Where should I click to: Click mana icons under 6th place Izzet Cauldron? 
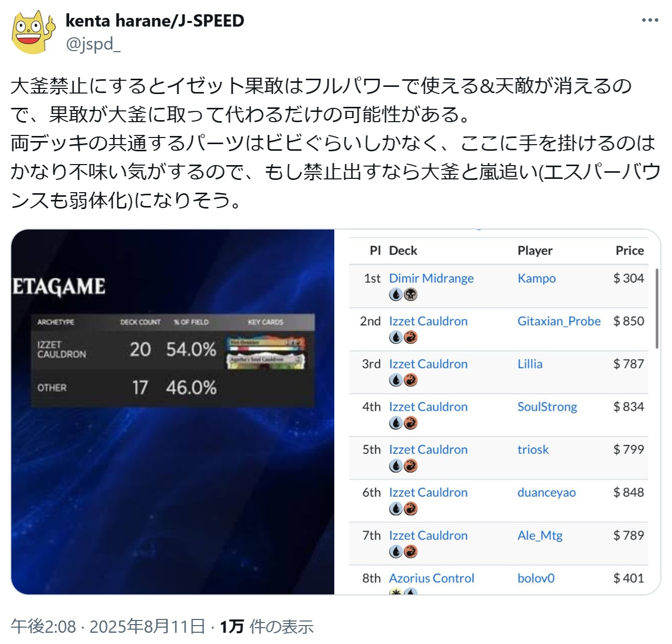[403, 509]
